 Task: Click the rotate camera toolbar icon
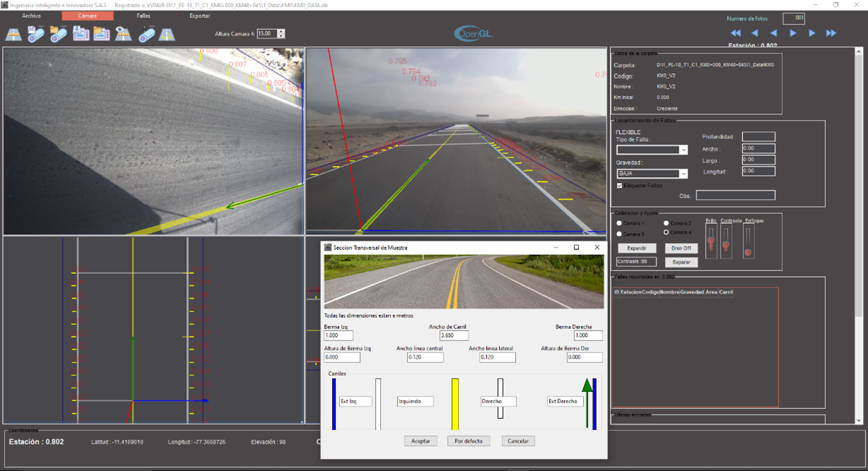point(146,34)
